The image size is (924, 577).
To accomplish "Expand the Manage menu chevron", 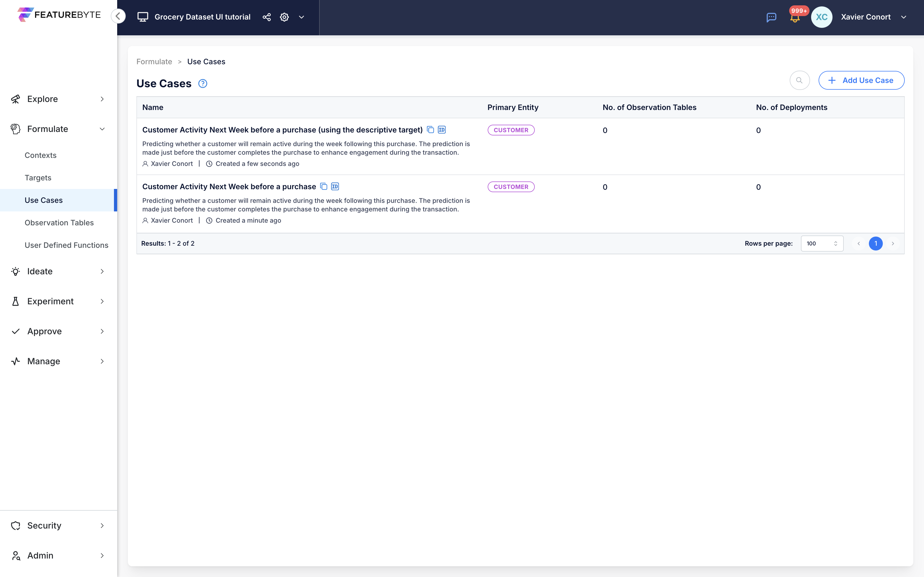I will coord(102,361).
